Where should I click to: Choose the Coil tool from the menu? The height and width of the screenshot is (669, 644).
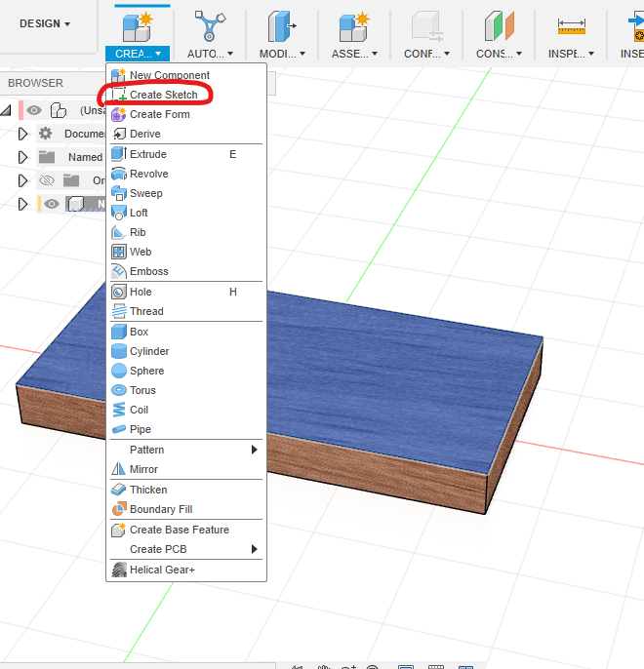coord(139,410)
